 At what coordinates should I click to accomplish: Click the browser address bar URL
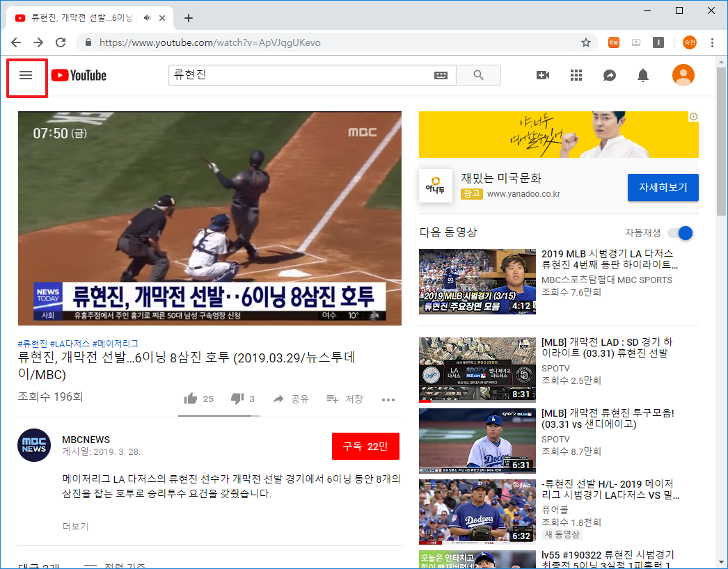coord(210,42)
